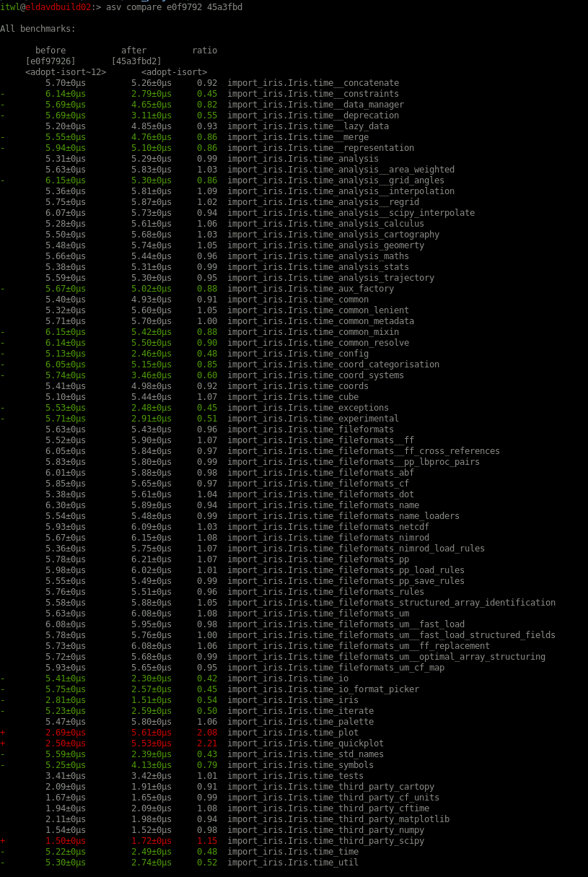Viewport: 588px width, 877px height.
Task: Click the time_cube benchmark name
Action: tap(293, 397)
